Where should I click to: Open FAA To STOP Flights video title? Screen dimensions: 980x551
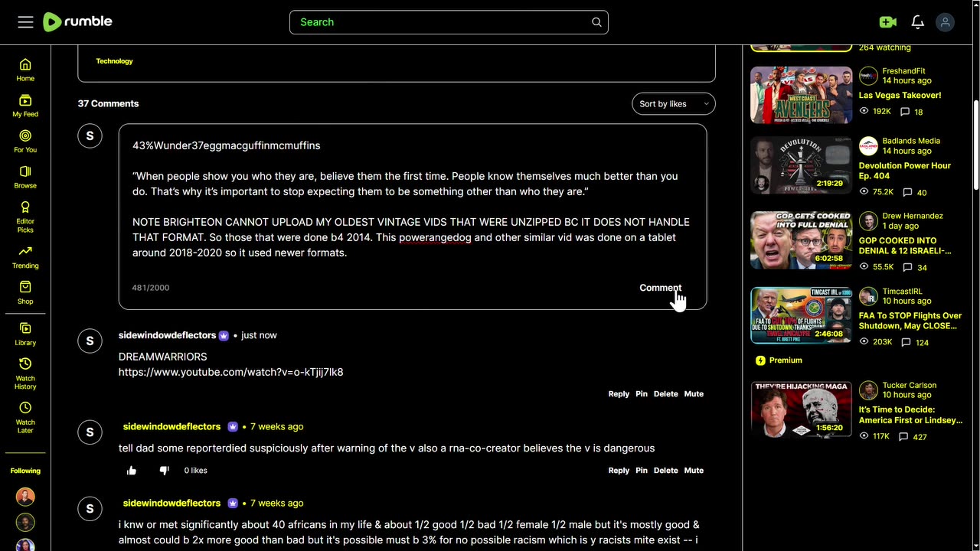click(x=910, y=321)
